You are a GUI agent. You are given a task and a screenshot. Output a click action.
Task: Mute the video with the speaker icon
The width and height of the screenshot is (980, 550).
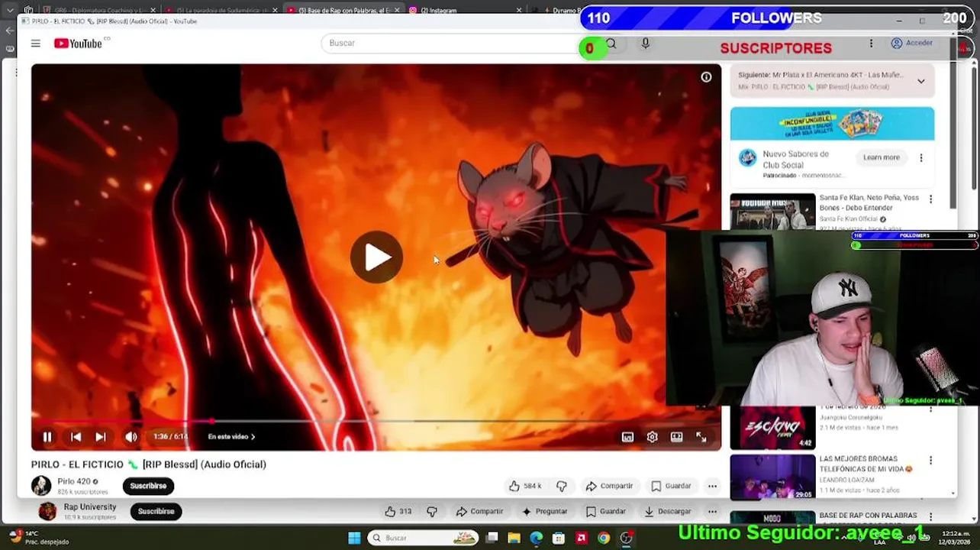point(131,437)
